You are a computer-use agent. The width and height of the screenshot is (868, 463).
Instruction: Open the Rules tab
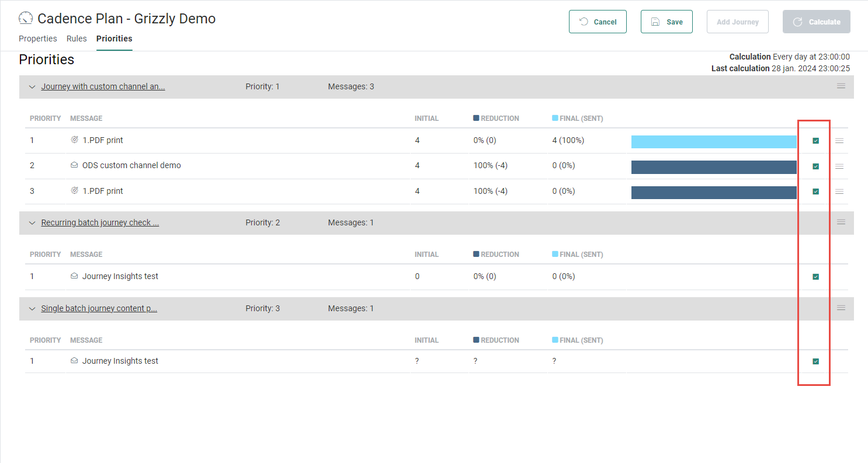(x=77, y=39)
